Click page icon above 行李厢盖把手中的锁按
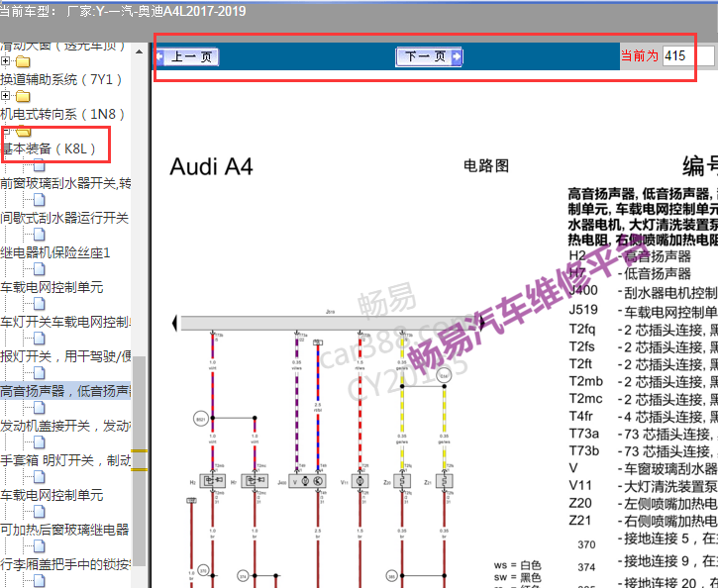The image size is (718, 588). (40, 546)
